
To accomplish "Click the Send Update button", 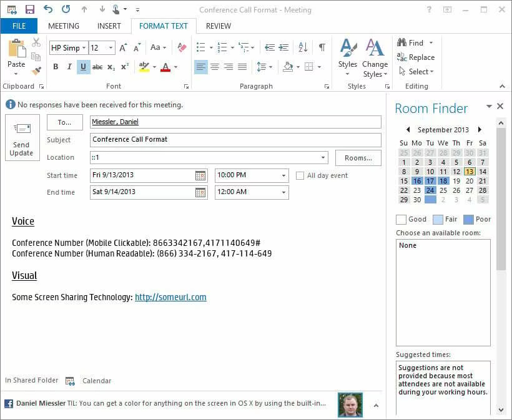I will coord(22,138).
